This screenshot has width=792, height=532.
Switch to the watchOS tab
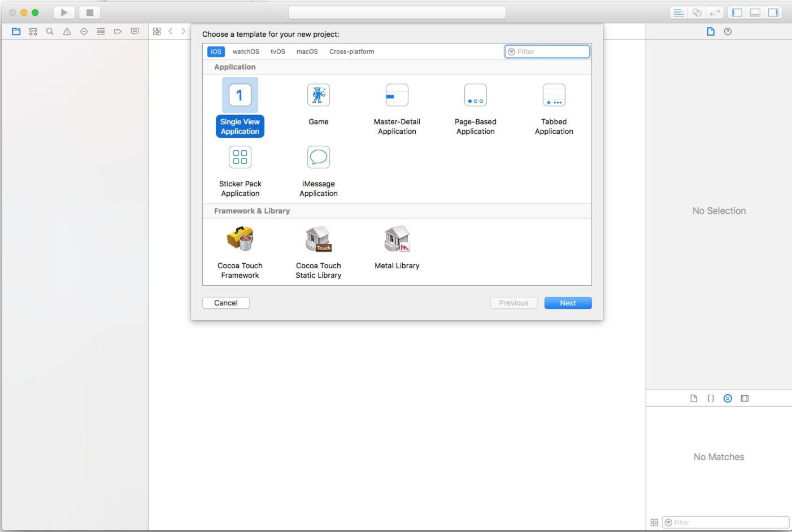(x=246, y=51)
